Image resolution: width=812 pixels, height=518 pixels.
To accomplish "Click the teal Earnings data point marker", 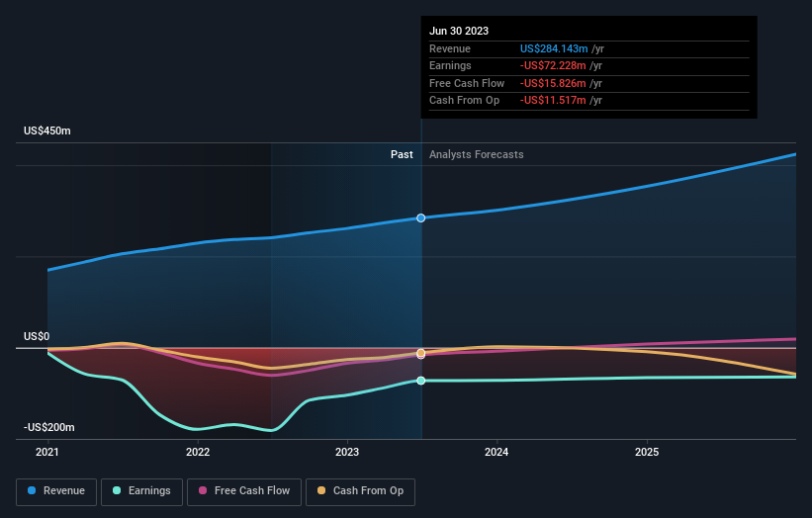I will [421, 381].
